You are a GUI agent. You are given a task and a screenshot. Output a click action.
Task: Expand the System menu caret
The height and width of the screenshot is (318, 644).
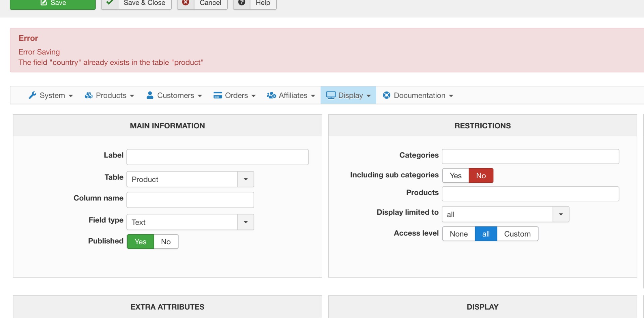(x=71, y=96)
